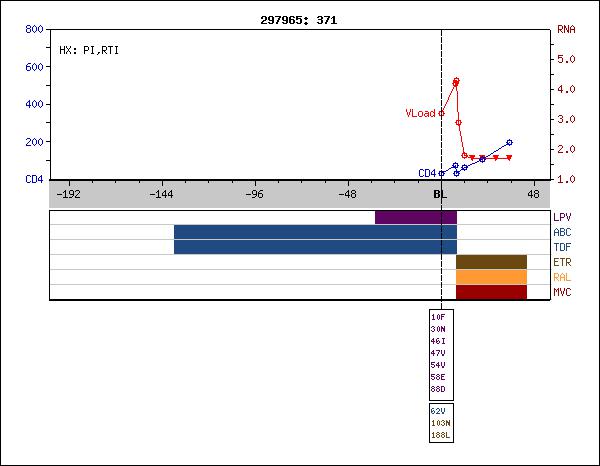This screenshot has height=466, width=600.
Task: Select the 103N mutation entry
Action: coord(439,423)
